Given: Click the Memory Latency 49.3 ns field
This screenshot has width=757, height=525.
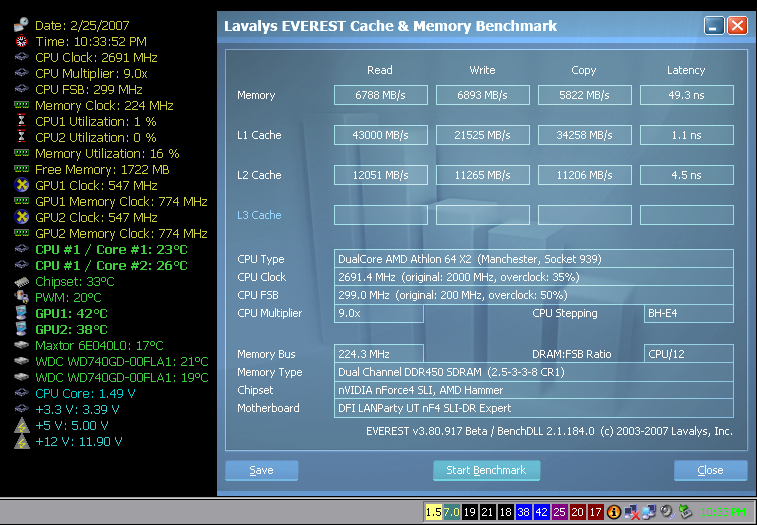Looking at the screenshot, I should point(687,95).
